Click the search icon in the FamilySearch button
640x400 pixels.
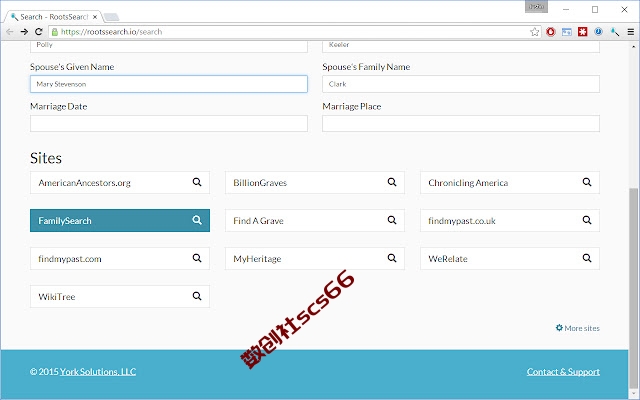[x=197, y=220]
